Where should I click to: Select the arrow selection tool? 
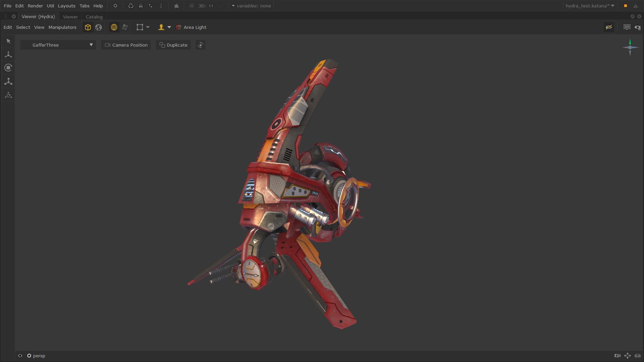tap(8, 41)
